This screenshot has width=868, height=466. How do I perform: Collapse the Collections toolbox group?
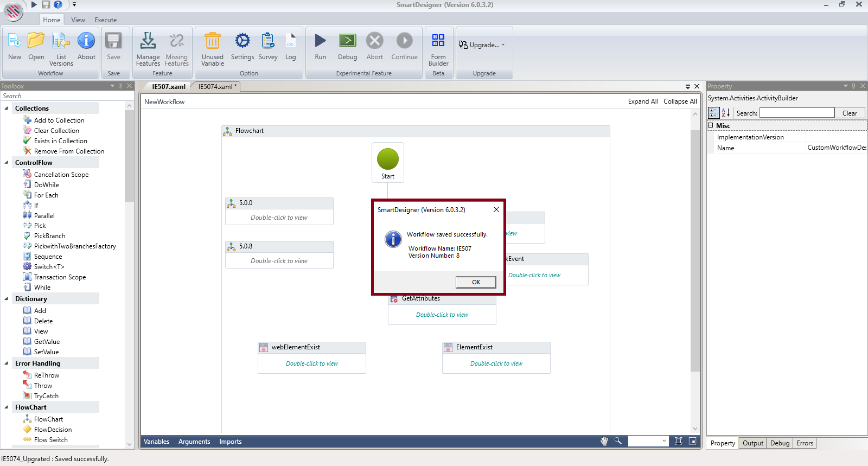[7, 108]
